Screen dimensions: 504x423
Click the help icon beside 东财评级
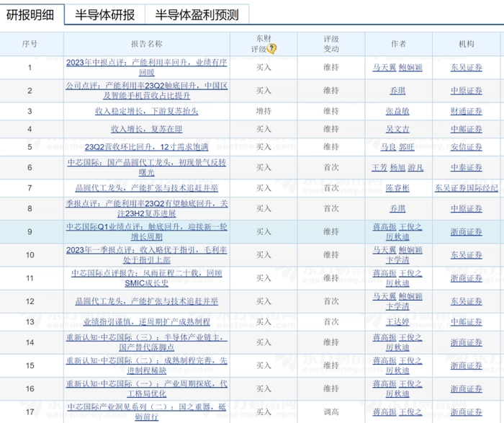pos(271,49)
